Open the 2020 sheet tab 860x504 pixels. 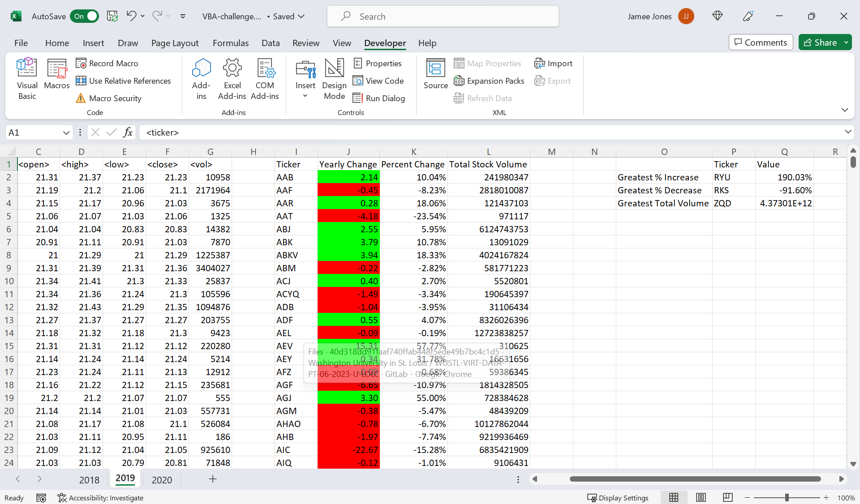162,479
